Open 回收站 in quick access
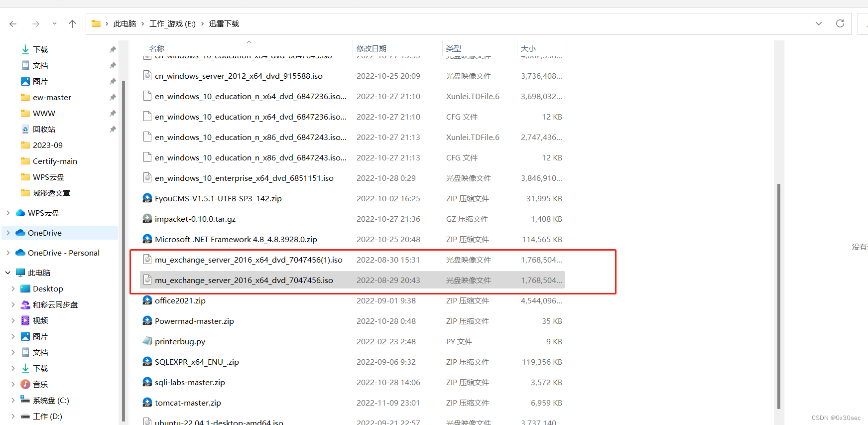The height and width of the screenshot is (425, 868). (x=44, y=129)
